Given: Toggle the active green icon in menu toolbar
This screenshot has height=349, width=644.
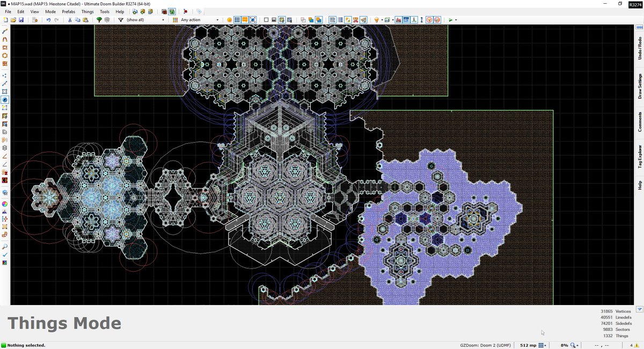Looking at the screenshot, I should point(172,11).
